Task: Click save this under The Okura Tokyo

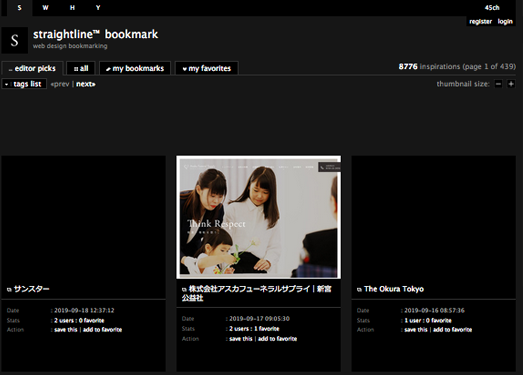Action: 416,330
